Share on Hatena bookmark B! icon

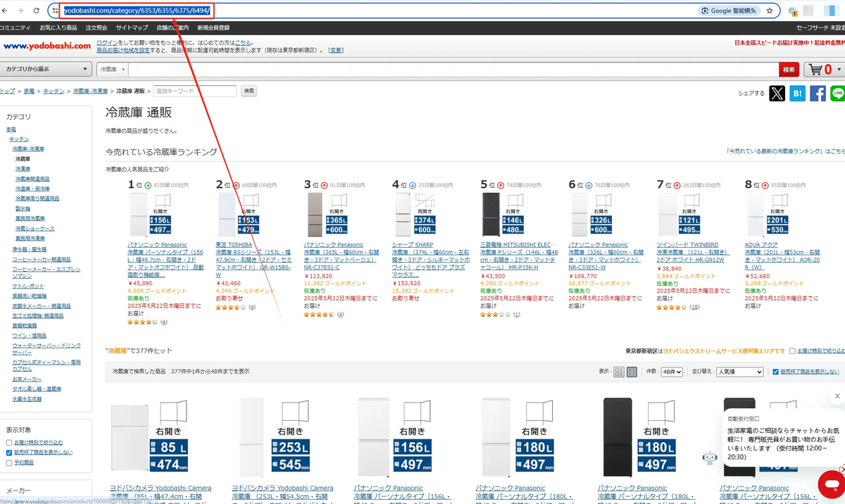[x=797, y=93]
